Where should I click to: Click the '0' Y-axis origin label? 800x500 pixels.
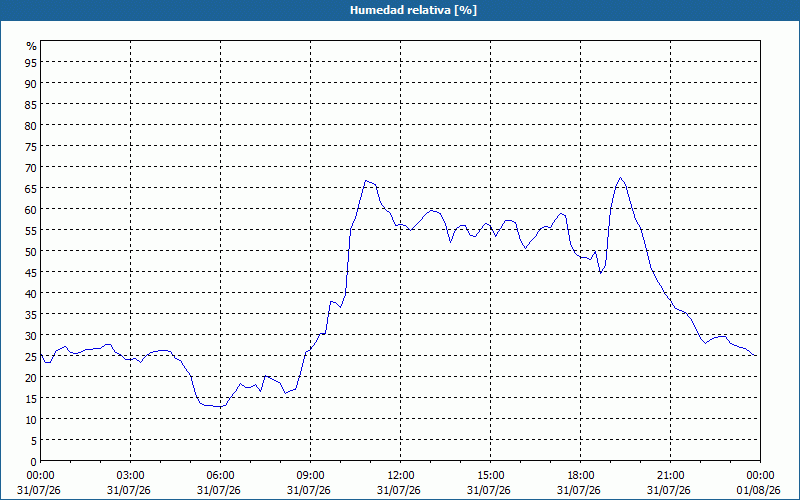pos(34,461)
